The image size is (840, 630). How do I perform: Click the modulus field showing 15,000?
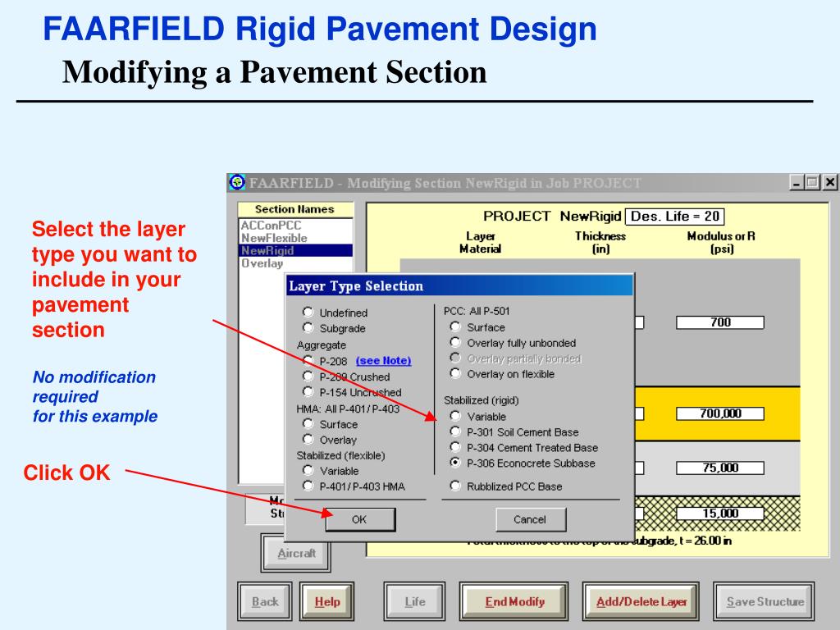tap(720, 514)
